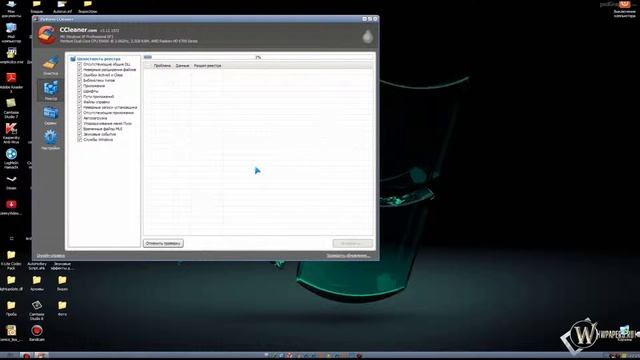Click the registry scan progress bar
The height and width of the screenshot is (360, 640).
258,57
